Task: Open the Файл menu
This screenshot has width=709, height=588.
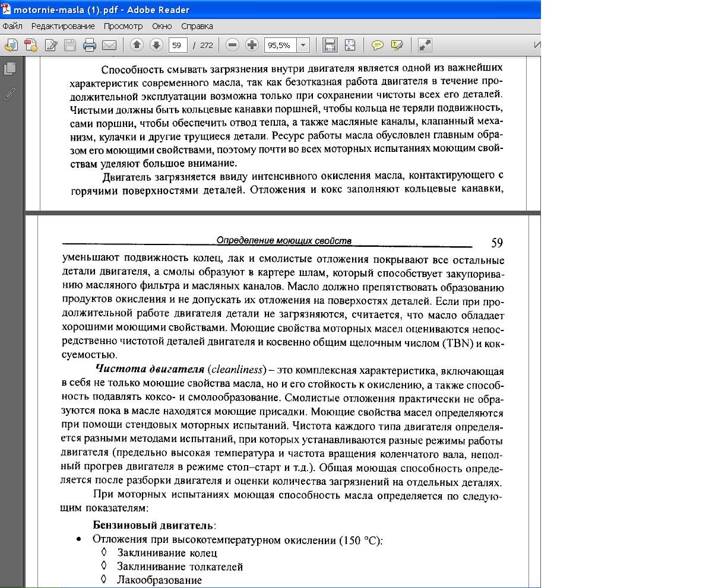Action: 12,26
